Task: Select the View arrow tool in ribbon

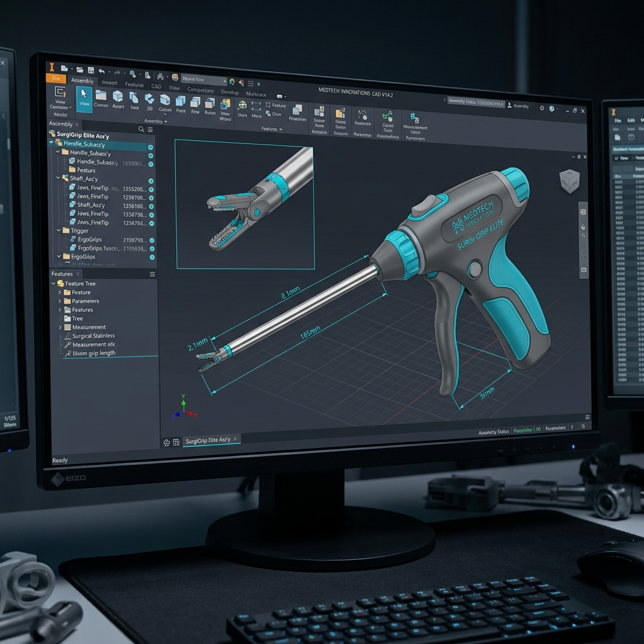Action: click(84, 98)
